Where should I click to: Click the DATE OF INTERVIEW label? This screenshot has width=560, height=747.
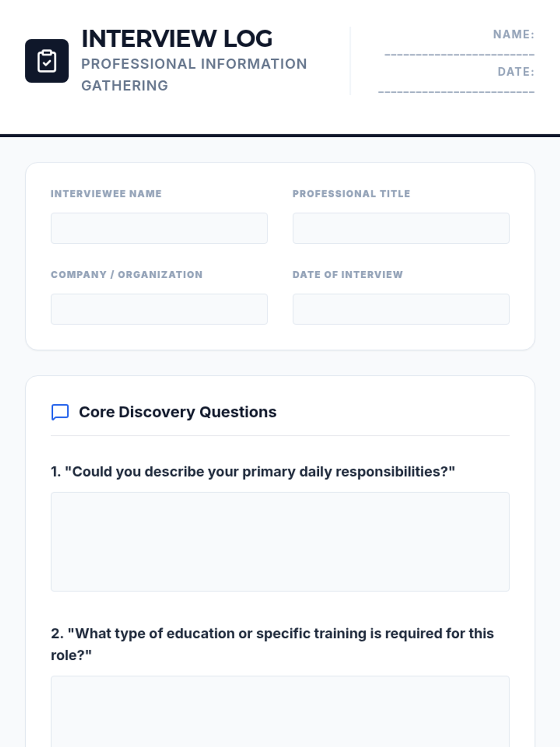click(x=347, y=275)
